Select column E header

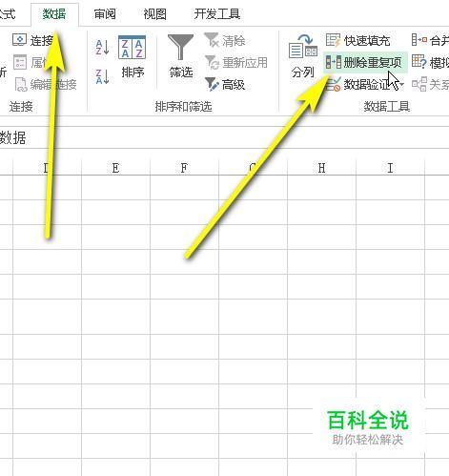[115, 168]
